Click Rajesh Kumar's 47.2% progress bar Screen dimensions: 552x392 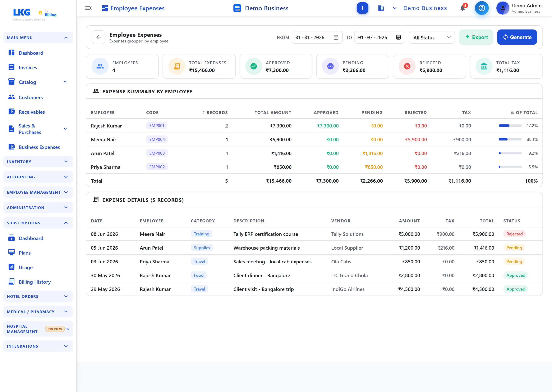pyautogui.click(x=510, y=126)
